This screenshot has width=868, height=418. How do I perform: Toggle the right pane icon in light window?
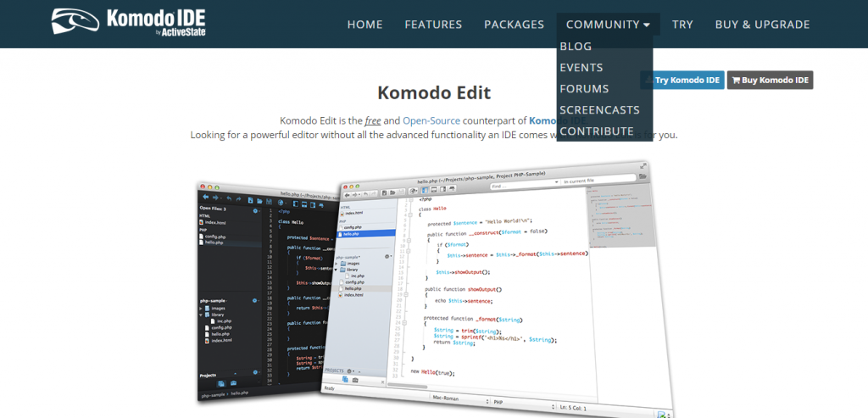pyautogui.click(x=442, y=189)
